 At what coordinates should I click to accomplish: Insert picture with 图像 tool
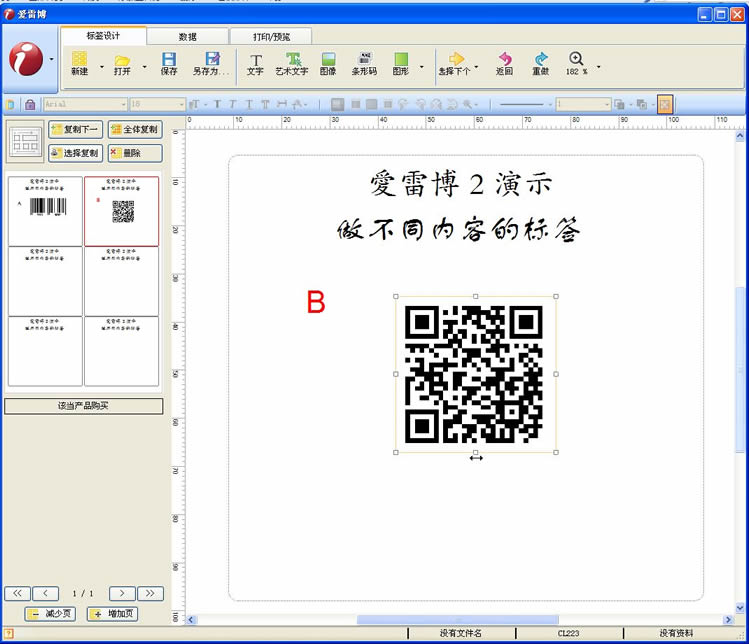click(328, 64)
